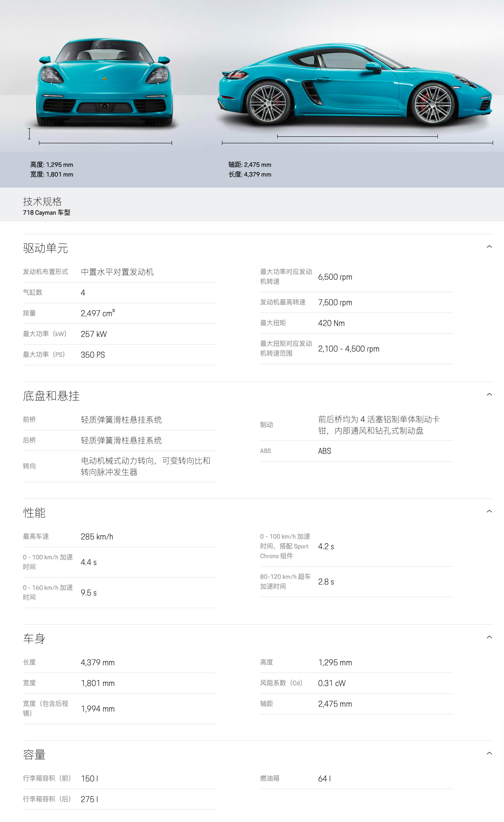Click the 64 l fuel tank value

tap(325, 779)
